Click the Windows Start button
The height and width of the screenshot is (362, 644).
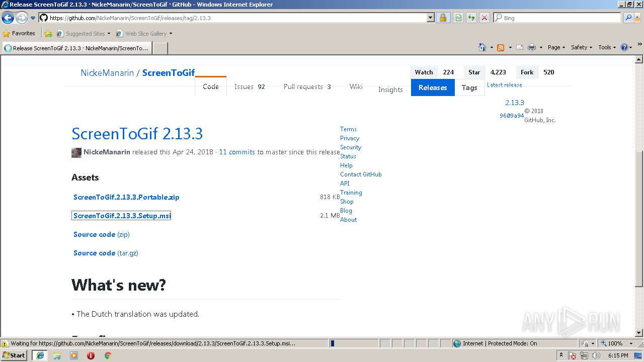click(x=14, y=355)
